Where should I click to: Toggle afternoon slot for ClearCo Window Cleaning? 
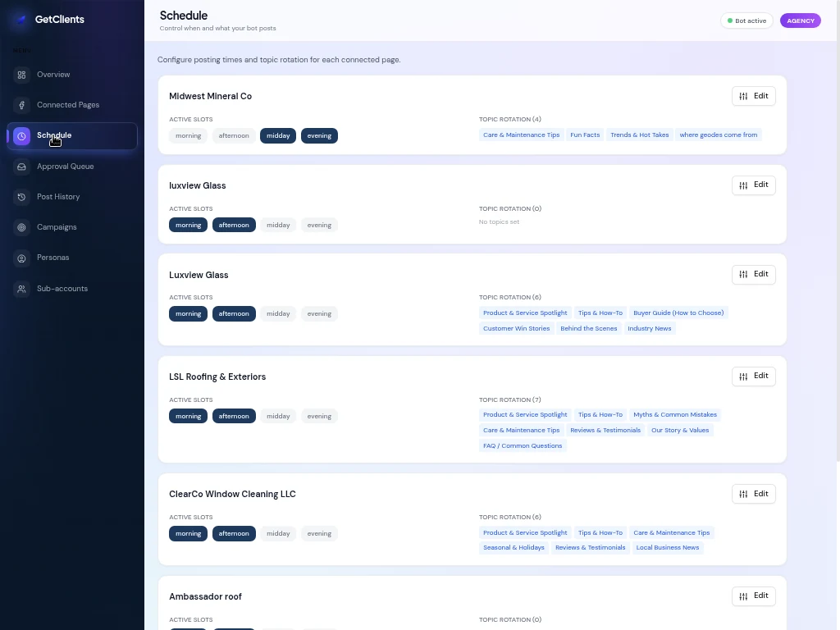click(x=234, y=533)
